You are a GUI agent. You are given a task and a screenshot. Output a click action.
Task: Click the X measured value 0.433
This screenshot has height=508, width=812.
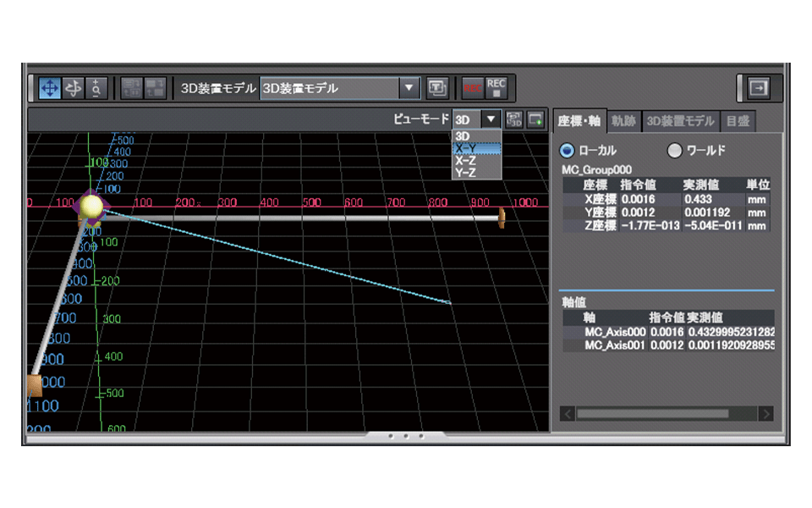point(698,200)
